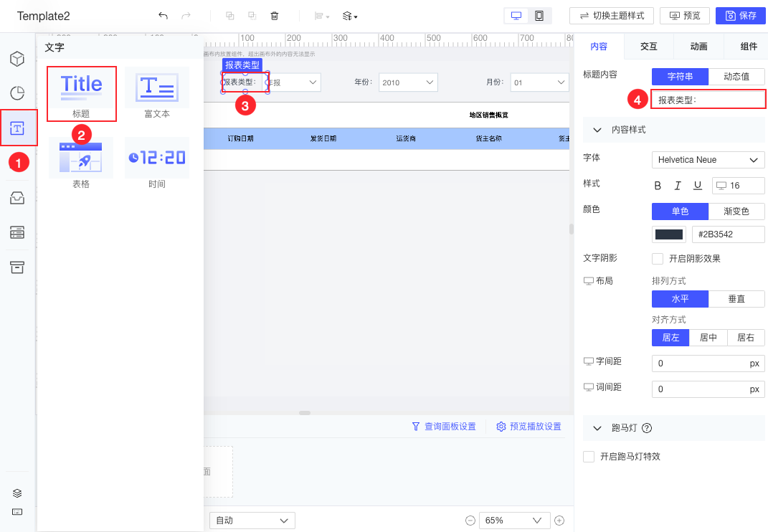768x532 pixels.
Task: Open the 自动 dropdown at bottom
Action: click(252, 521)
